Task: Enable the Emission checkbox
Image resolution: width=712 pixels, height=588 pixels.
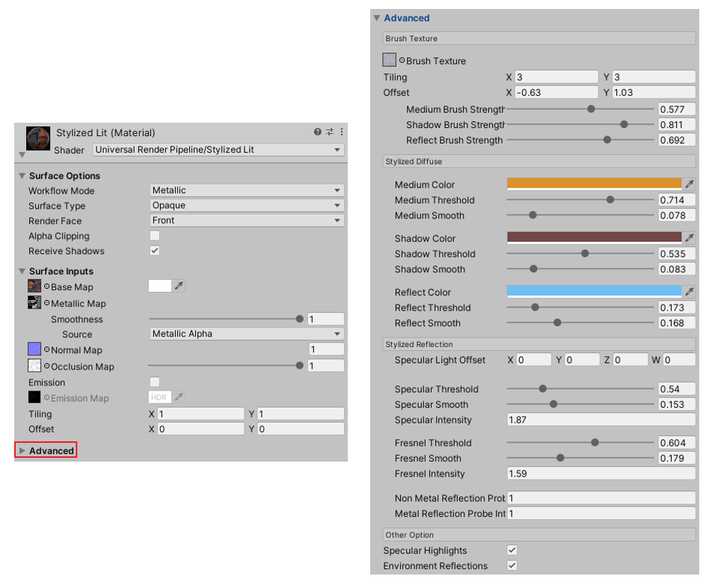Action: click(155, 382)
